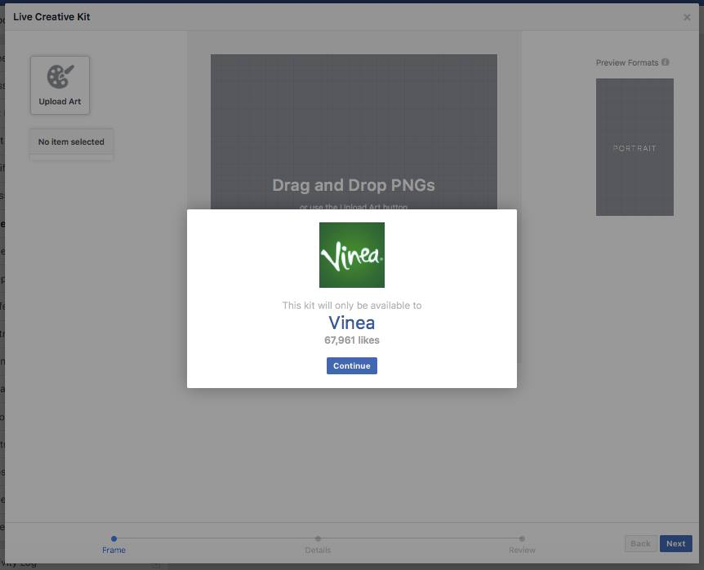Go to the Frame step marker
The height and width of the screenshot is (570, 704).
(x=114, y=539)
